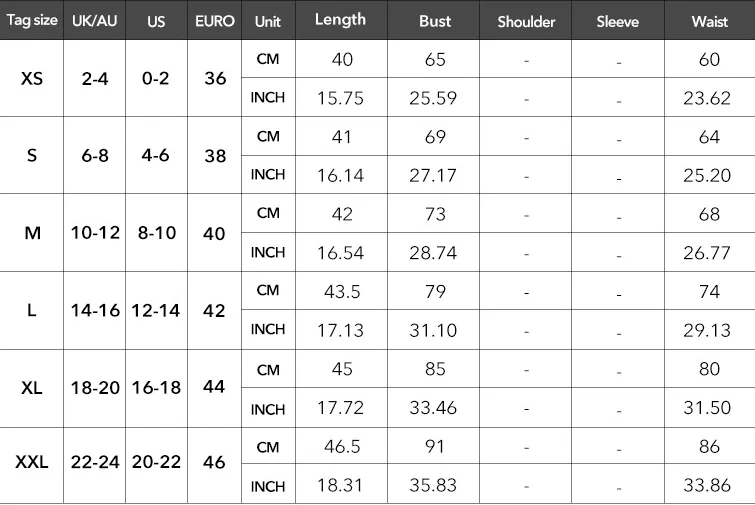Click the Shoulder column header
This screenshot has width=755, height=505.
tap(526, 21)
